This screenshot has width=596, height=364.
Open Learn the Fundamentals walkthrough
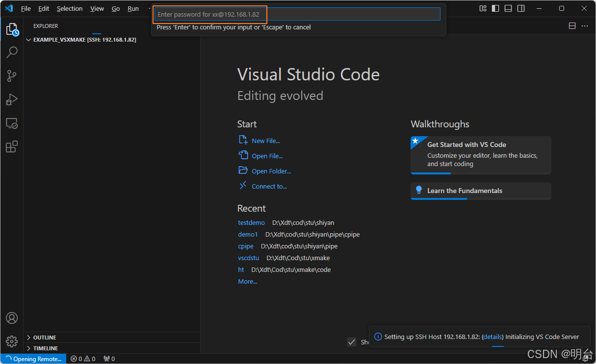coord(481,191)
